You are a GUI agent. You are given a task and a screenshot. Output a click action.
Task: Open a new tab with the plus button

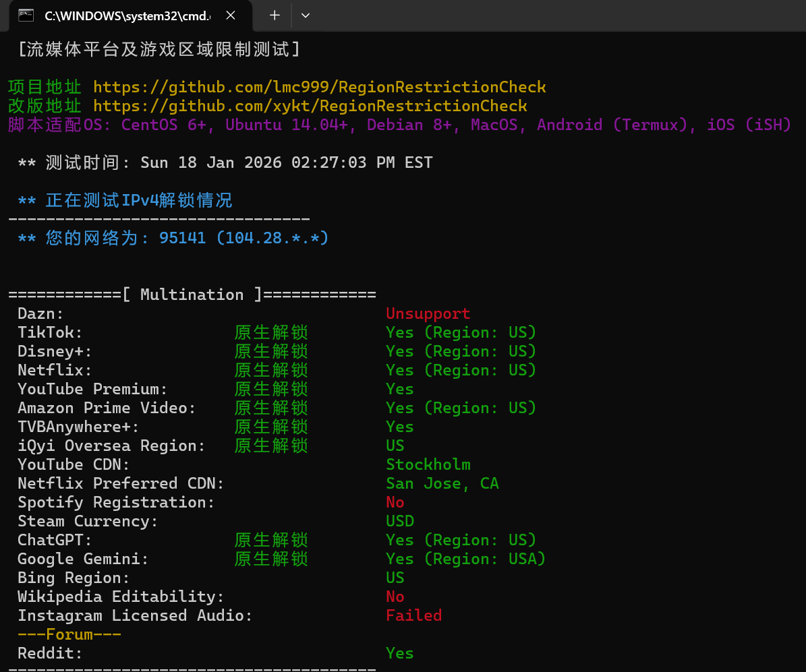point(275,16)
